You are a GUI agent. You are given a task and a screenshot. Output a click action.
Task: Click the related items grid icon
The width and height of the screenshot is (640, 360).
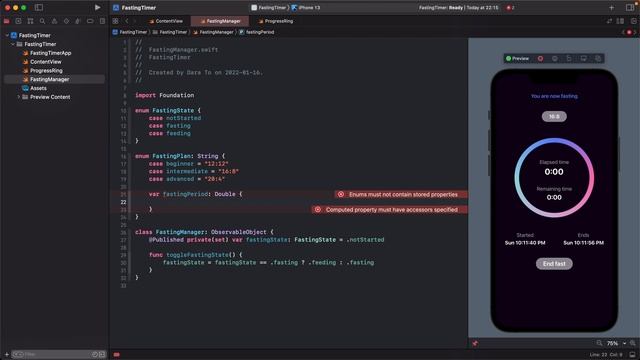point(116,21)
